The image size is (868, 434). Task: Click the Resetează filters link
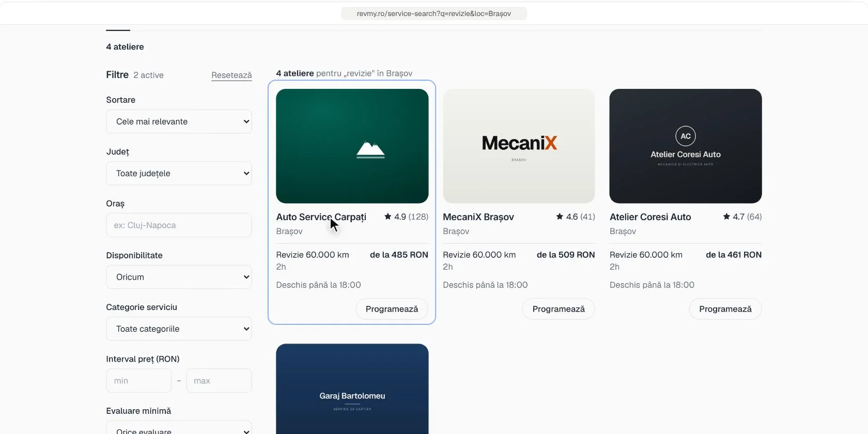coord(231,75)
